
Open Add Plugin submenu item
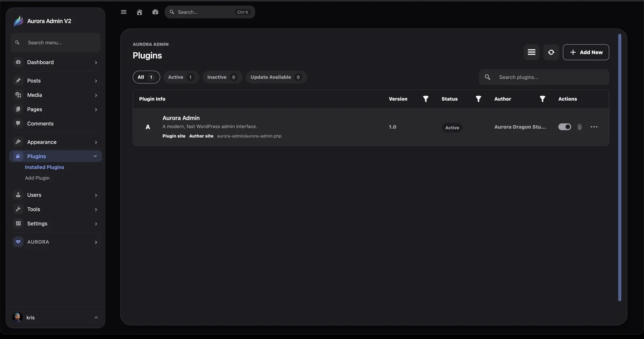pos(37,178)
